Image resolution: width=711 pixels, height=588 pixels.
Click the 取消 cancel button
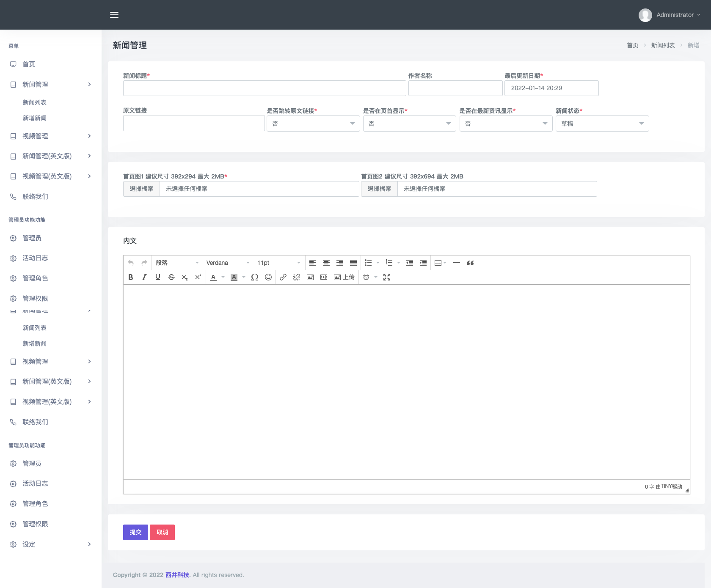(162, 532)
